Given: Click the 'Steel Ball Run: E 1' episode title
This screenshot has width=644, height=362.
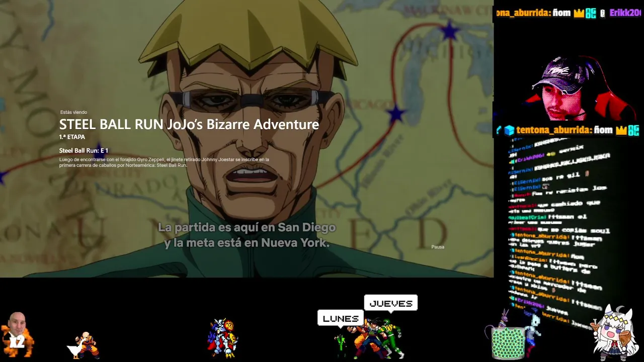Looking at the screenshot, I should tap(84, 150).
